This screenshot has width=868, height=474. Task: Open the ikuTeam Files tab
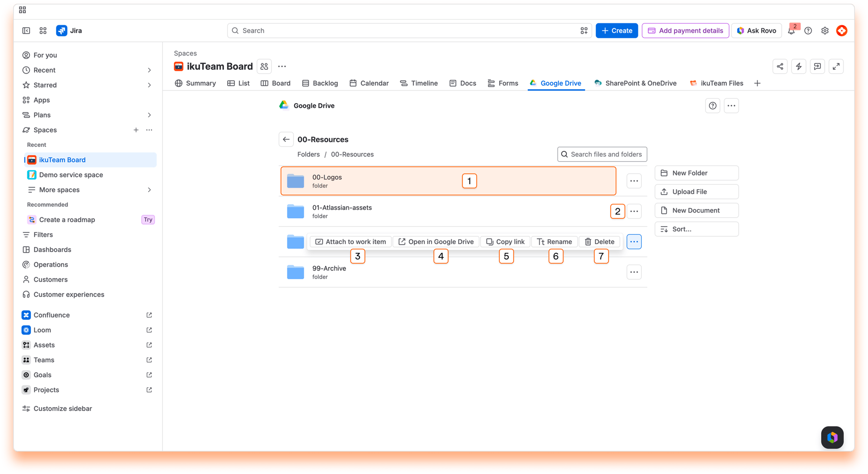pyautogui.click(x=716, y=83)
